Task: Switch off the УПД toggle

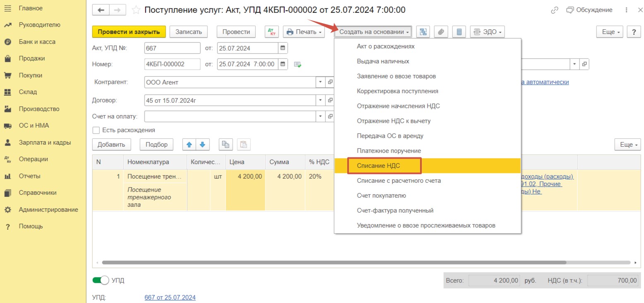Action: pos(101,281)
